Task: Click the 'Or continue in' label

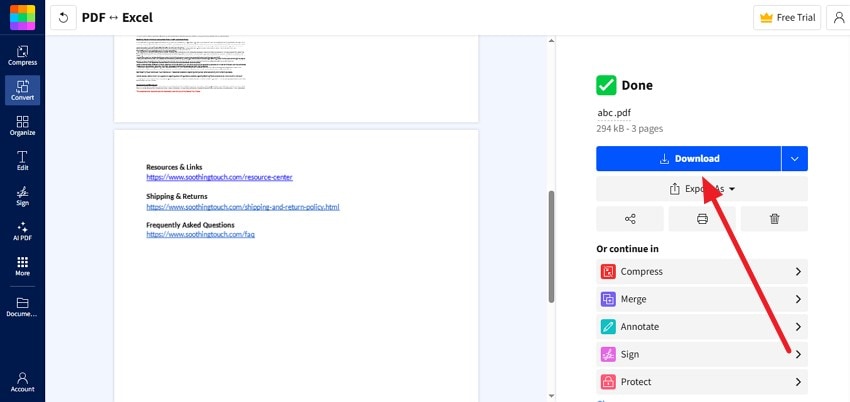Action: click(627, 249)
